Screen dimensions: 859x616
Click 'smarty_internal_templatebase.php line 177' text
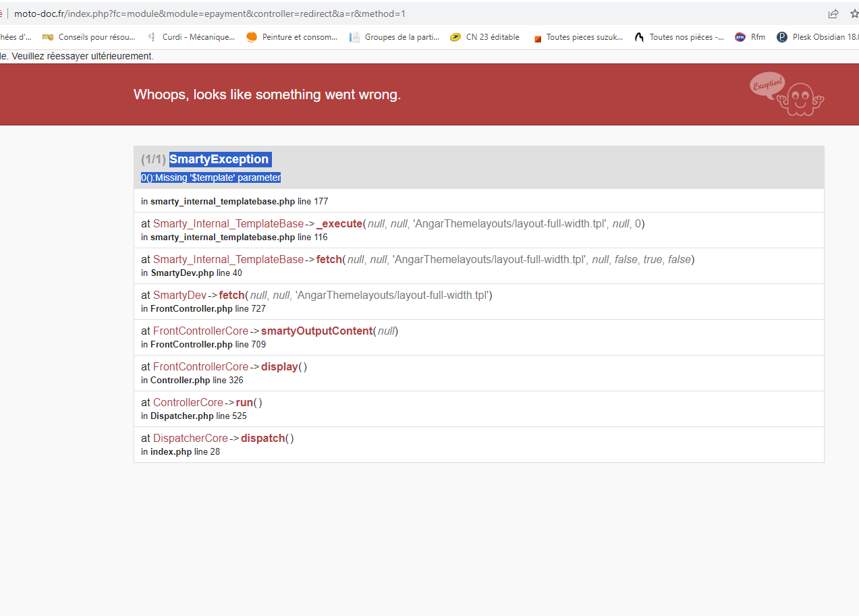click(x=240, y=201)
